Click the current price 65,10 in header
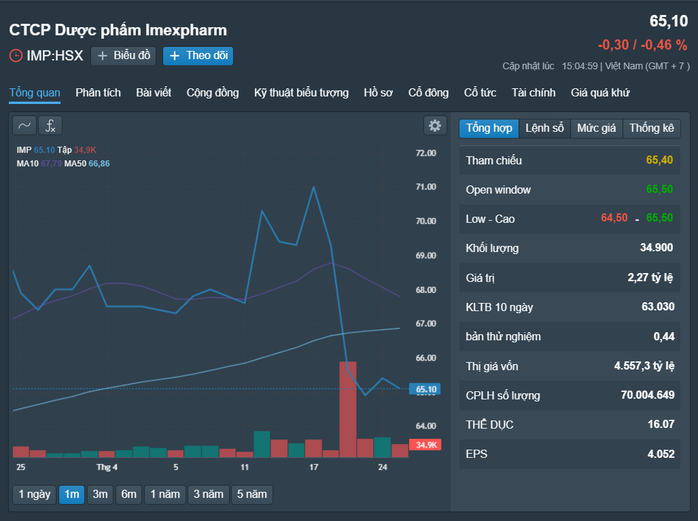Viewport: 698px width, 521px height. [x=669, y=21]
